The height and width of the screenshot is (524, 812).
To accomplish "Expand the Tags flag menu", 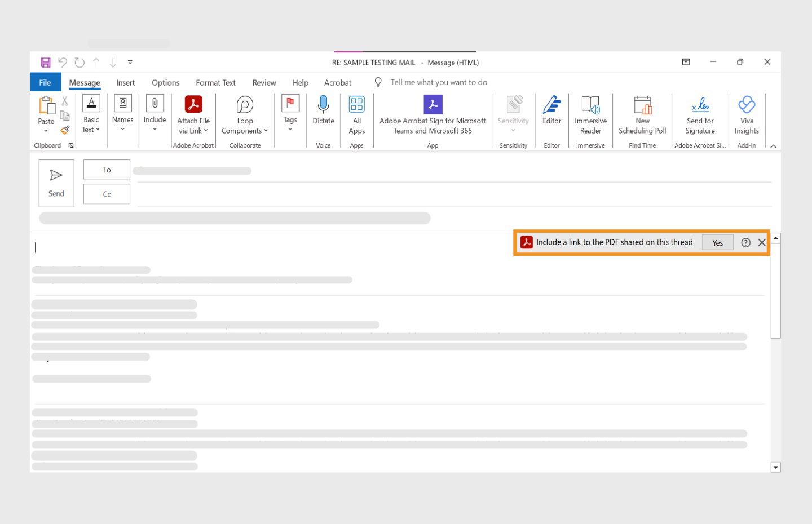I will 290,114.
